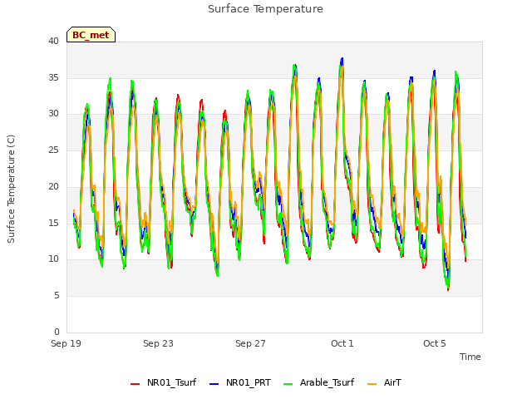Toggle the AirT legend entry

[x=384, y=382]
